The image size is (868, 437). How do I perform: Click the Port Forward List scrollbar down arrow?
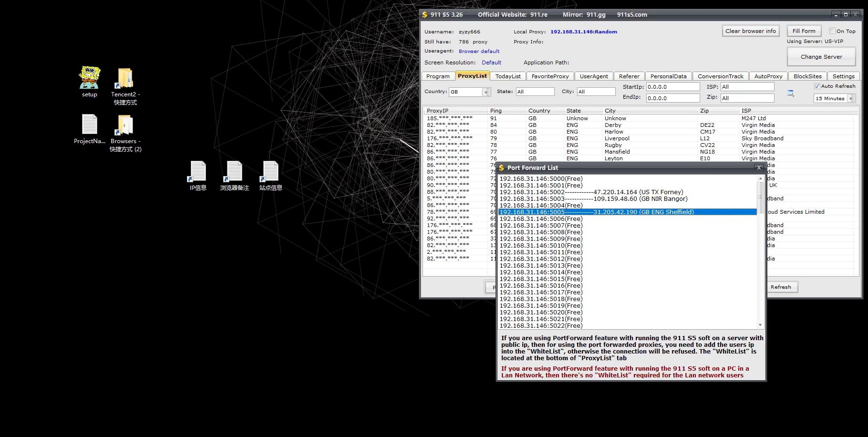(760, 325)
